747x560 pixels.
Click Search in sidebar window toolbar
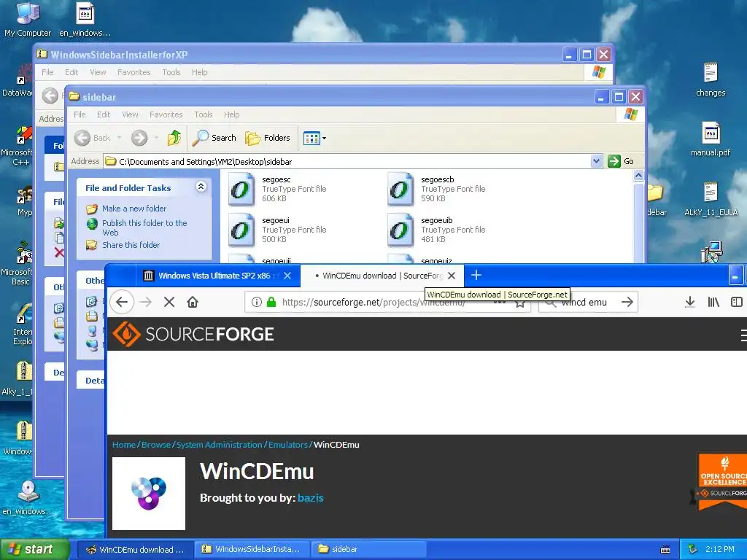coord(214,138)
